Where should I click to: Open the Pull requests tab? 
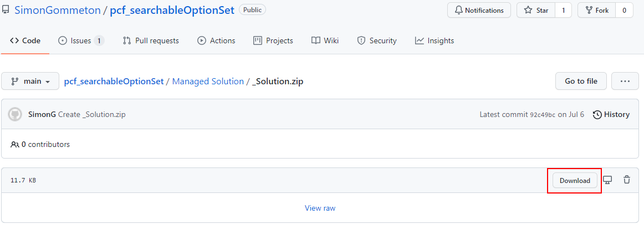(x=151, y=40)
